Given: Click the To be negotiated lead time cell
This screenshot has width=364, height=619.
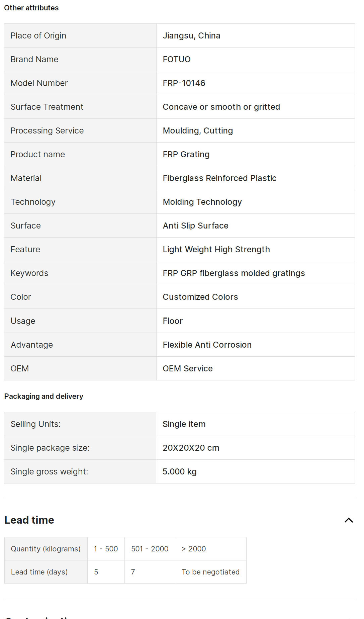Looking at the screenshot, I should click(210, 572).
